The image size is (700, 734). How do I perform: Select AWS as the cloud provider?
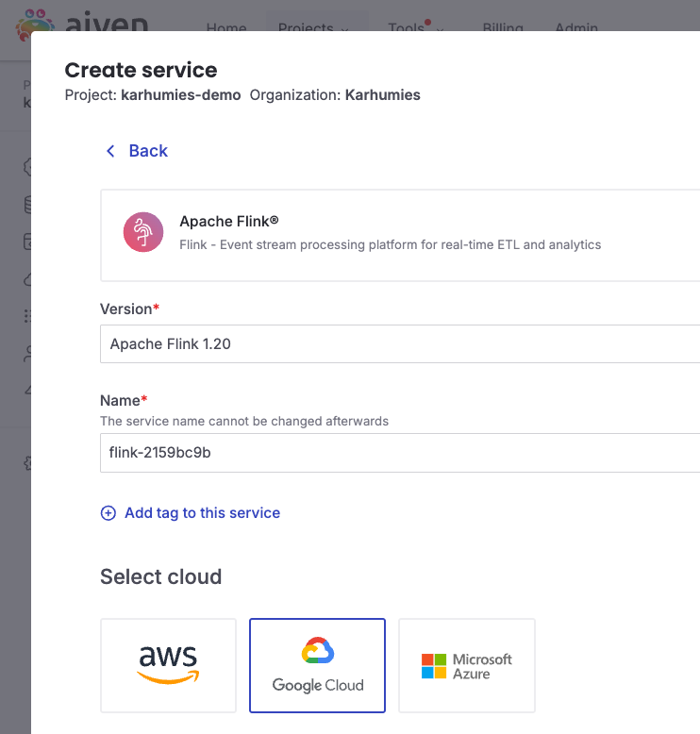pyautogui.click(x=168, y=665)
